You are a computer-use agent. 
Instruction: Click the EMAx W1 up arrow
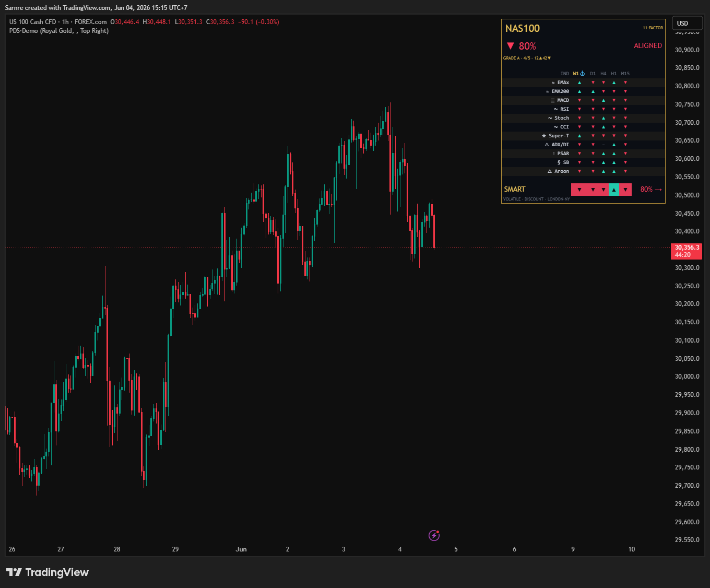click(x=579, y=83)
